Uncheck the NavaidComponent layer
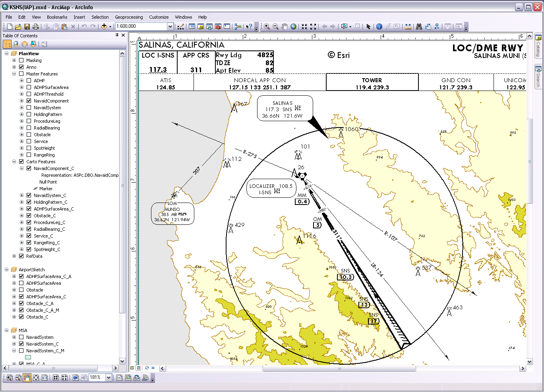The height and width of the screenshot is (392, 544). pyautogui.click(x=29, y=101)
